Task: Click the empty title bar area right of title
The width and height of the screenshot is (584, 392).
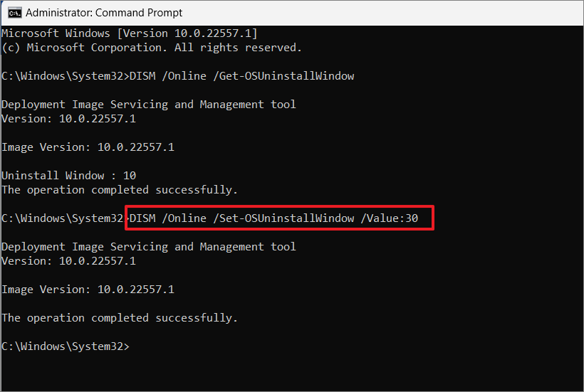Action: tap(383, 13)
